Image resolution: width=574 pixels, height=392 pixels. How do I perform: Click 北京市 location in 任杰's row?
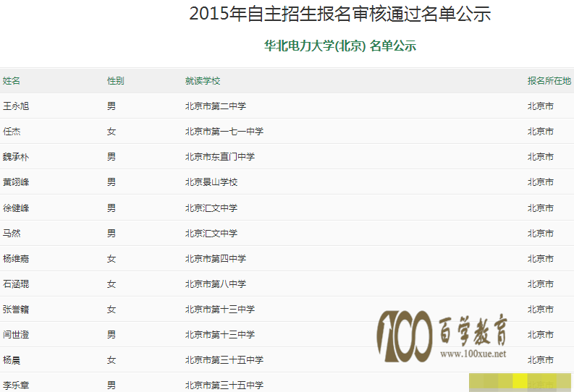coord(540,132)
